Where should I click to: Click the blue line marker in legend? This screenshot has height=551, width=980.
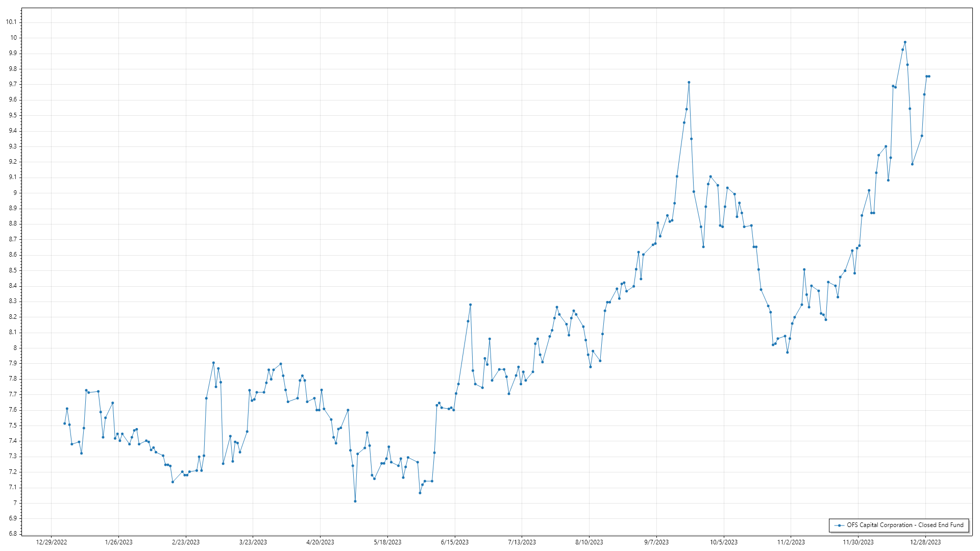[x=840, y=525]
